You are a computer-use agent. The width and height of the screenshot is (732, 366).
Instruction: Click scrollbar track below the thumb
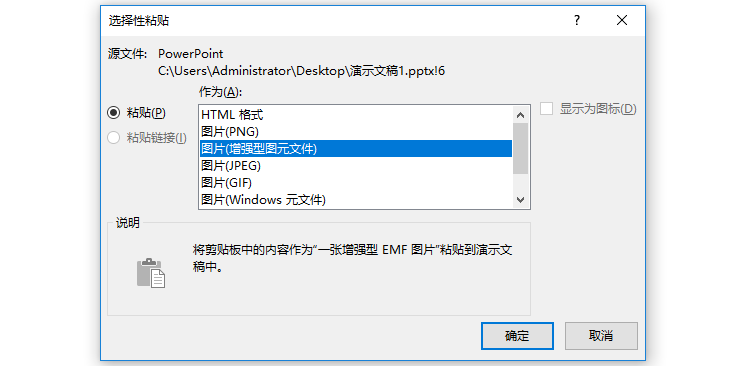[x=521, y=183]
